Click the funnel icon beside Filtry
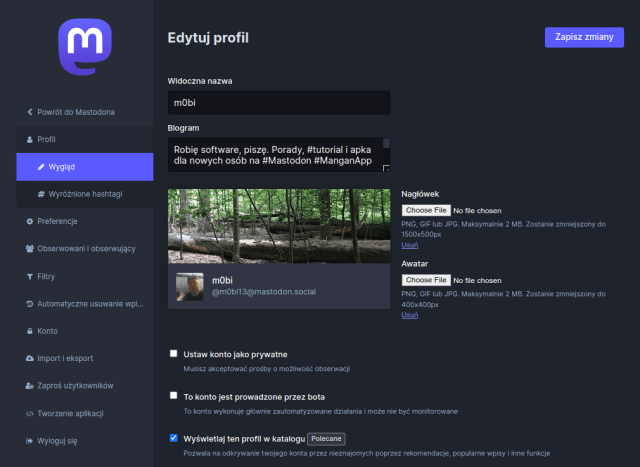 (x=29, y=276)
